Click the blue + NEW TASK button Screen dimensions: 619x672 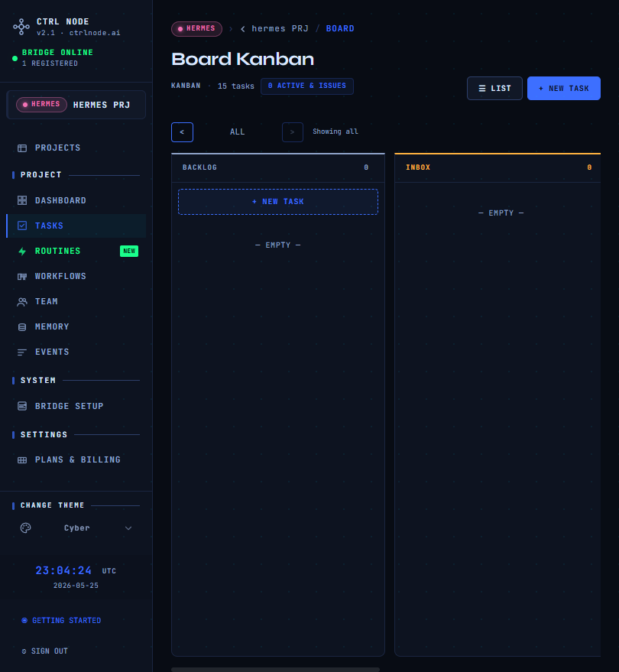pos(564,88)
